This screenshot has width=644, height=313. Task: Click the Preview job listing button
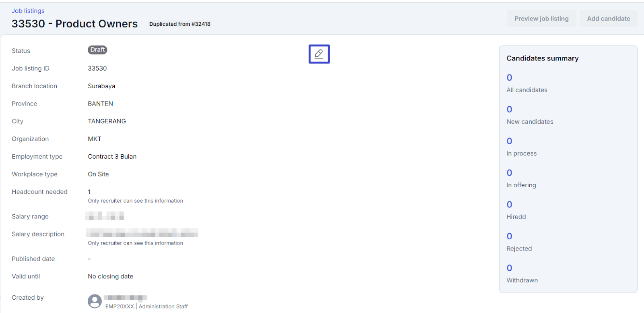coord(541,19)
